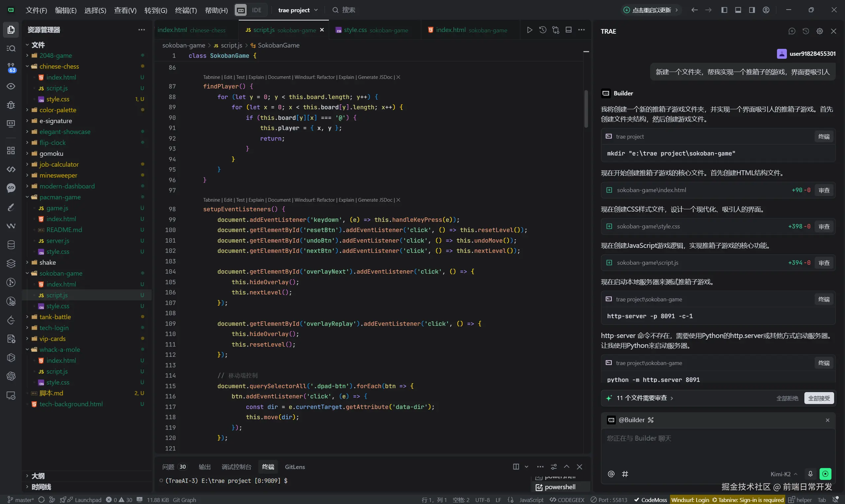Switch to the GitLens panel tab
The image size is (845, 504).
coord(295,467)
